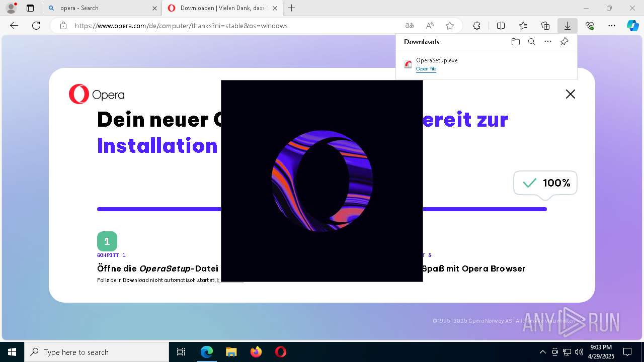
Task: Click the opera.com address bar URL
Action: (x=181, y=26)
